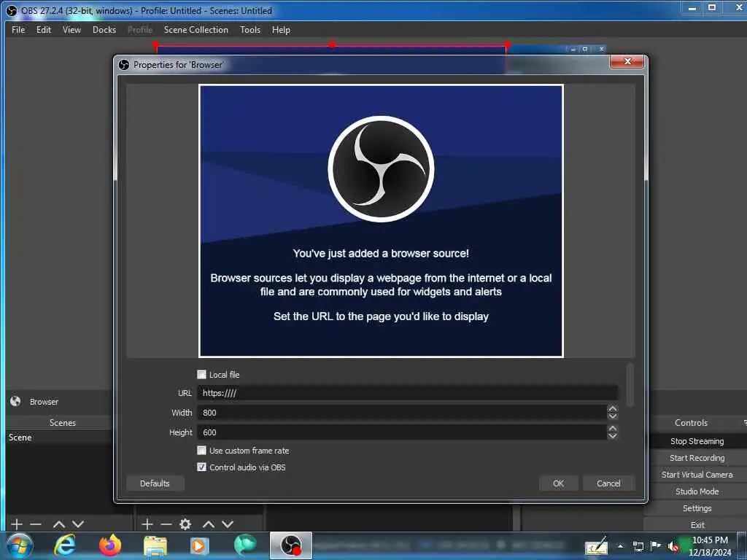Open OBS Settings from Controls
Viewport: 747px width, 560px height.
click(x=697, y=508)
